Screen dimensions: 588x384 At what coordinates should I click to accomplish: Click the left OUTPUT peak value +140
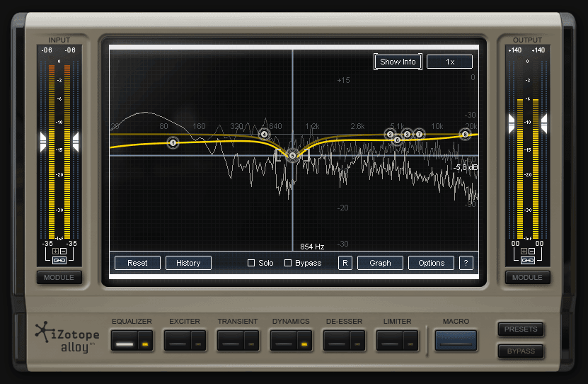pyautogui.click(x=515, y=50)
